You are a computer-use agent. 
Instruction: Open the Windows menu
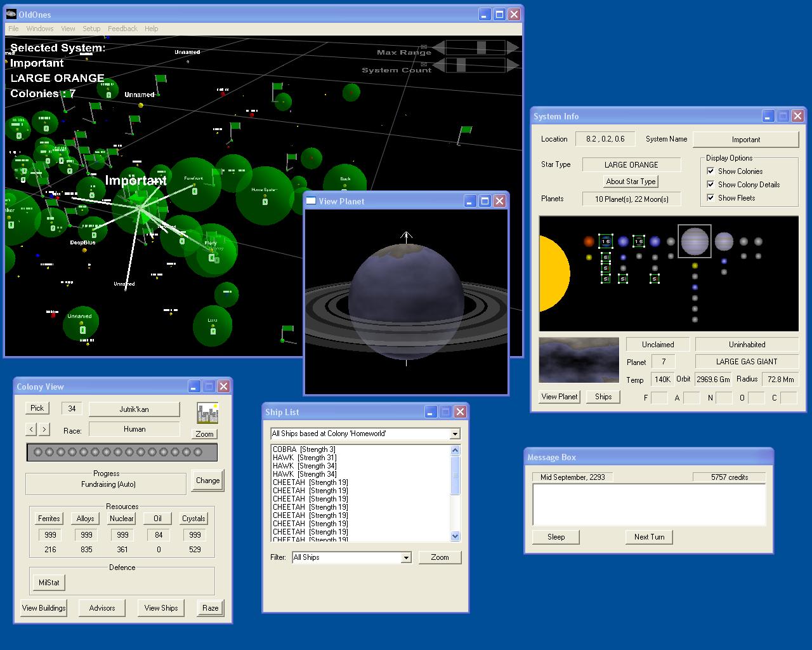(39, 29)
